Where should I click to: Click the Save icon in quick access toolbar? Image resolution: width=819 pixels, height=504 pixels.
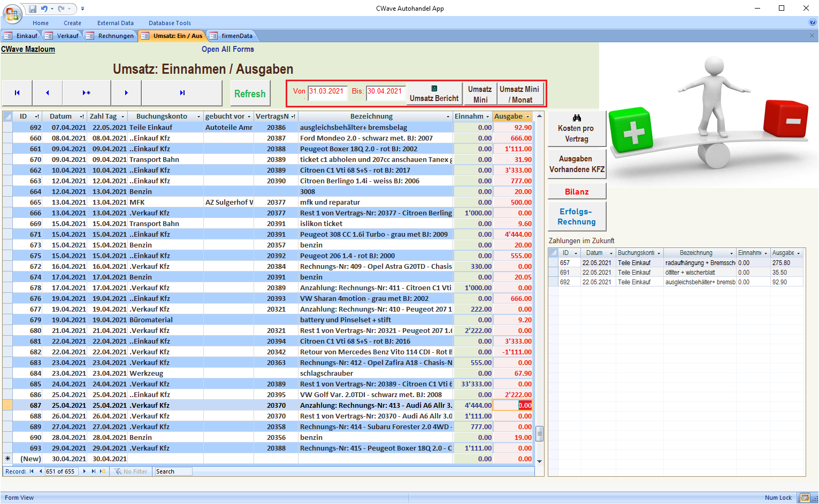click(x=33, y=9)
